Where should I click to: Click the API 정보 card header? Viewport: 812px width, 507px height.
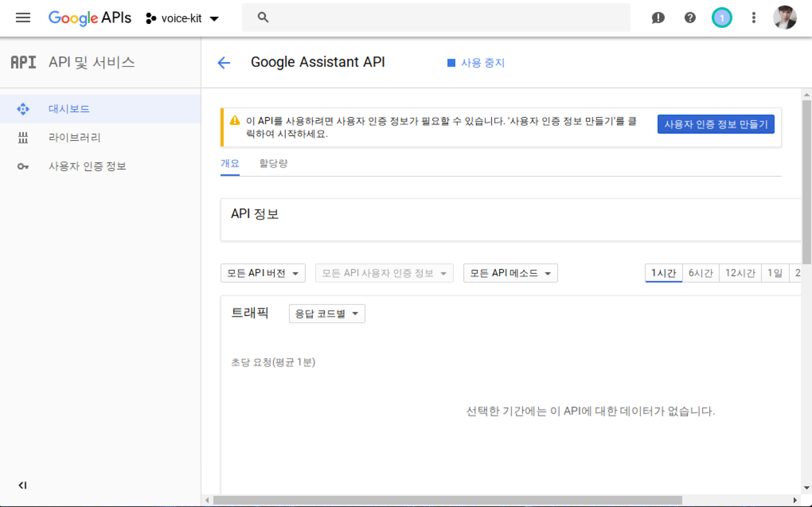pyautogui.click(x=255, y=214)
